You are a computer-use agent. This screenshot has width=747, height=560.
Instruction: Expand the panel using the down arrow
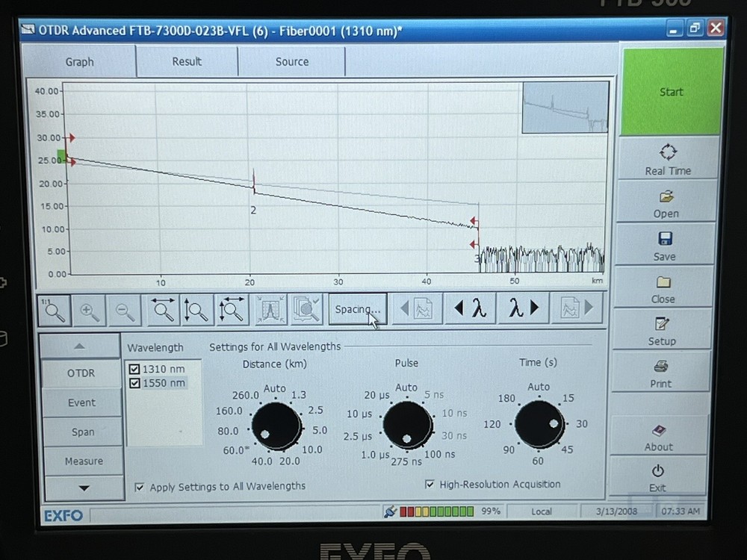[84, 488]
